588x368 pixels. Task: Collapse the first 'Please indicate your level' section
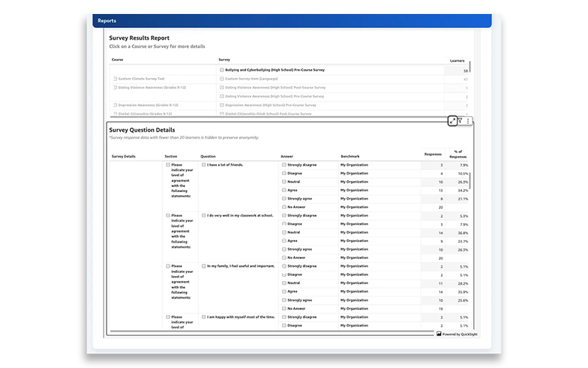pyautogui.click(x=168, y=165)
